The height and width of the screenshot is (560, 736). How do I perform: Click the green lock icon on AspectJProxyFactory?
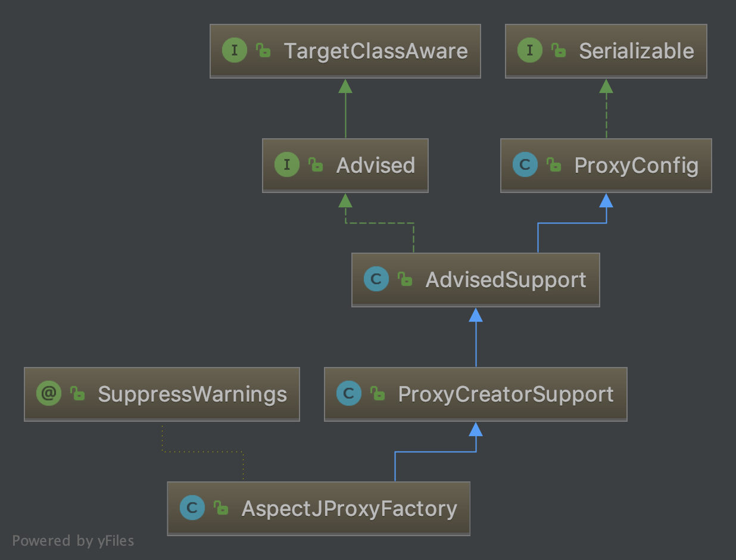[x=221, y=508]
